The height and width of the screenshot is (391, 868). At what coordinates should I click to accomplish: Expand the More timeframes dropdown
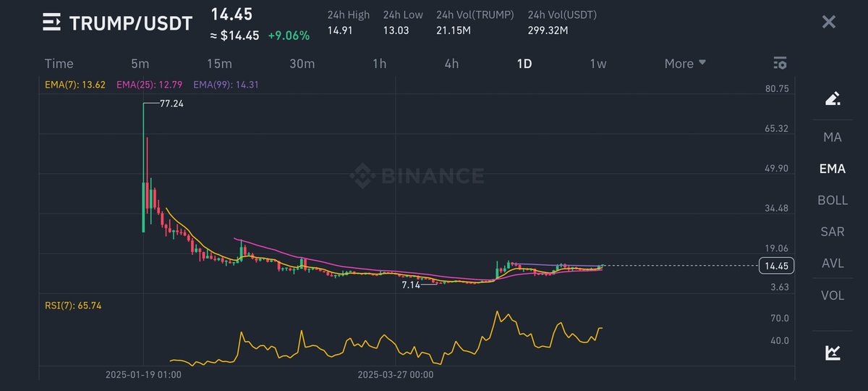pyautogui.click(x=685, y=64)
